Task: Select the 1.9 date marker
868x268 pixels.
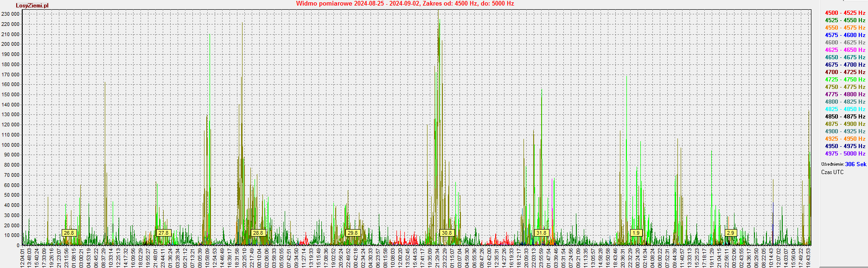Action: point(636,233)
